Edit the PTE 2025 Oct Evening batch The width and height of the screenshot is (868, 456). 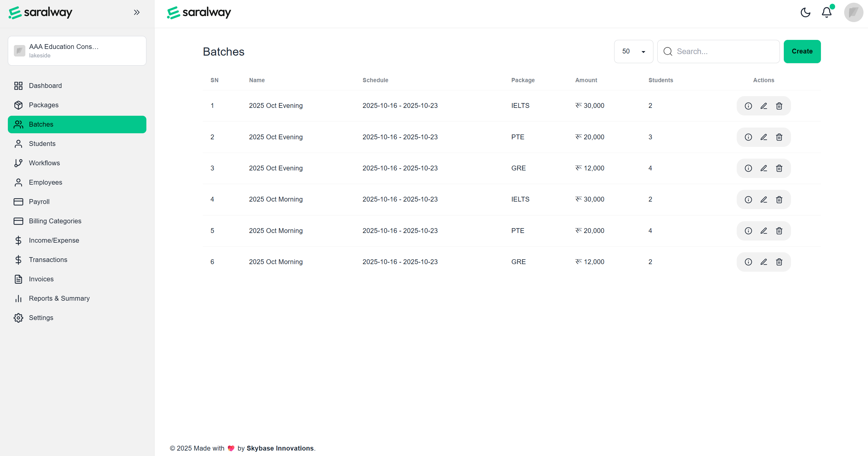[764, 137]
